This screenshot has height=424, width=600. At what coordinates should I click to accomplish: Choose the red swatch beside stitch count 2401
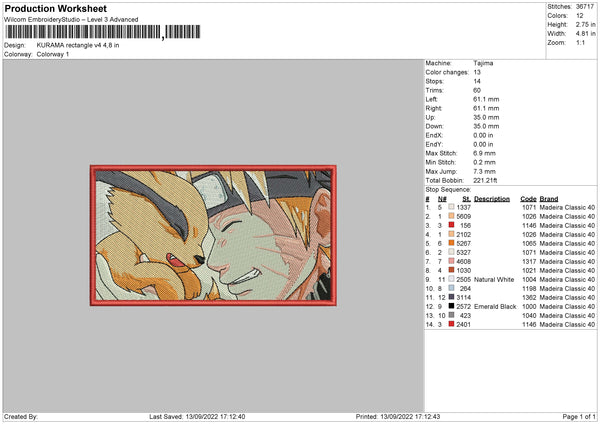[x=451, y=324]
